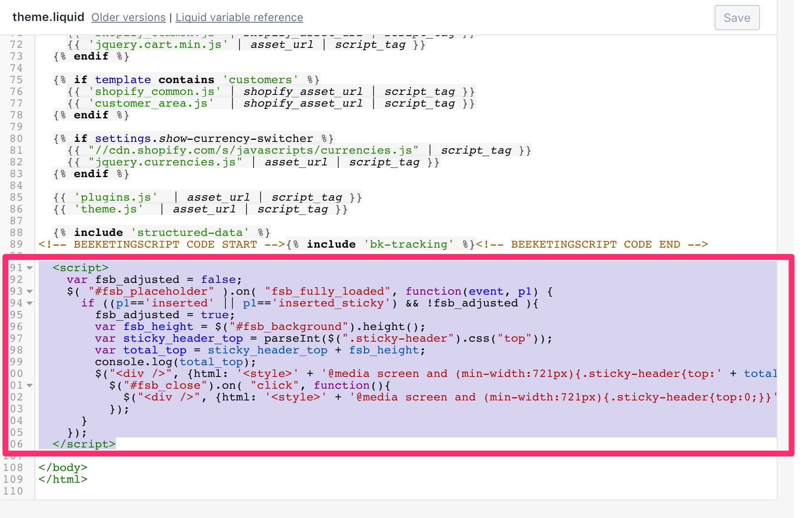Click the BEEKETINGSCRIPT CODE START comment
Screen dimensions: 812x518
click(x=162, y=244)
